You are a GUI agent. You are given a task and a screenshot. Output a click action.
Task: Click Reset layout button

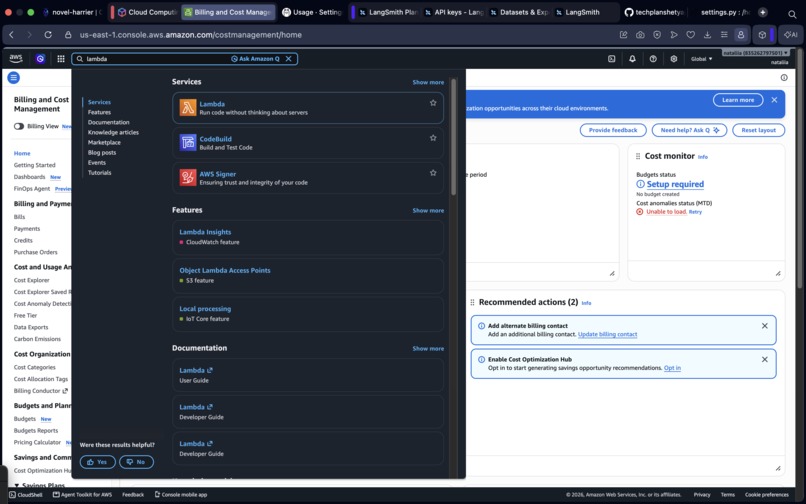click(758, 130)
